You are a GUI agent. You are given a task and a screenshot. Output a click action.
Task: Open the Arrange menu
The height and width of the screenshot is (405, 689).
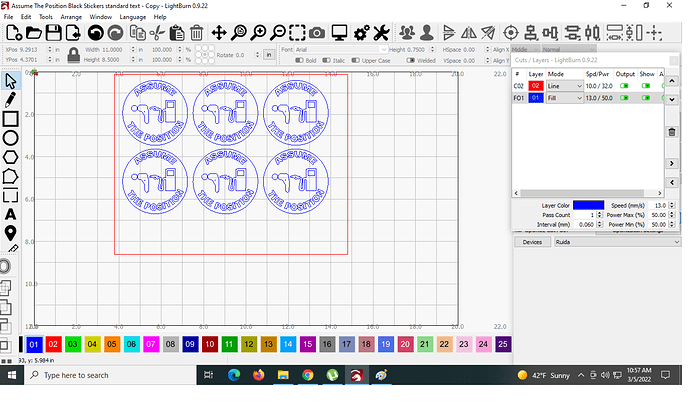(x=71, y=17)
